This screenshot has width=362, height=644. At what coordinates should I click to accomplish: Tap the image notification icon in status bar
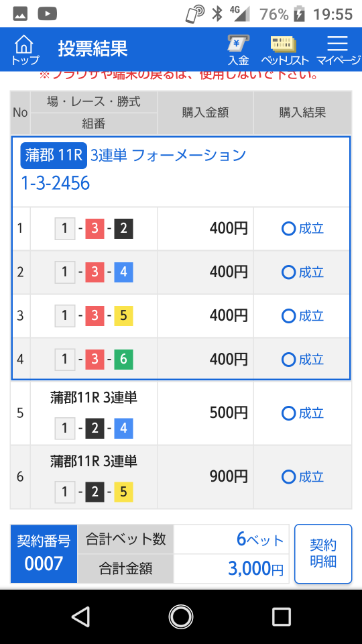pyautogui.click(x=20, y=13)
